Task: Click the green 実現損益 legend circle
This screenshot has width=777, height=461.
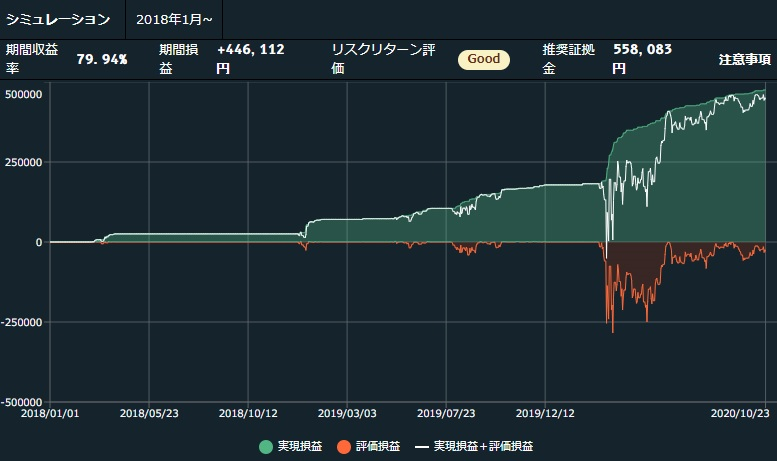Action: 266,446
